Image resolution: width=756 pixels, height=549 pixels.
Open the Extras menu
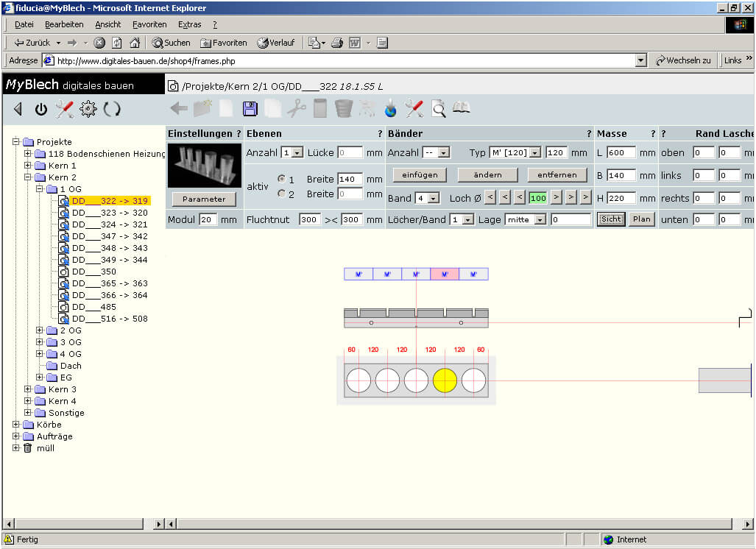point(189,24)
